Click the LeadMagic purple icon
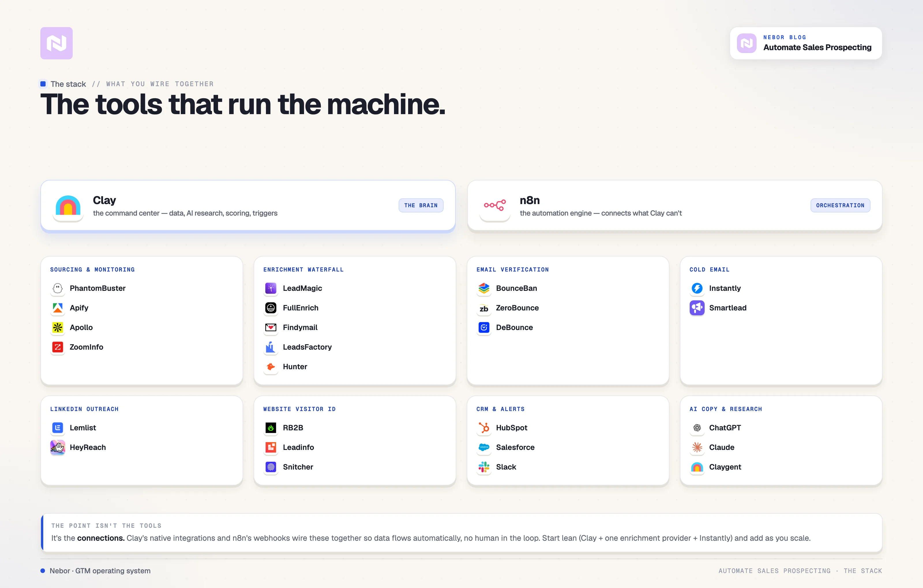The width and height of the screenshot is (923, 588). point(271,288)
